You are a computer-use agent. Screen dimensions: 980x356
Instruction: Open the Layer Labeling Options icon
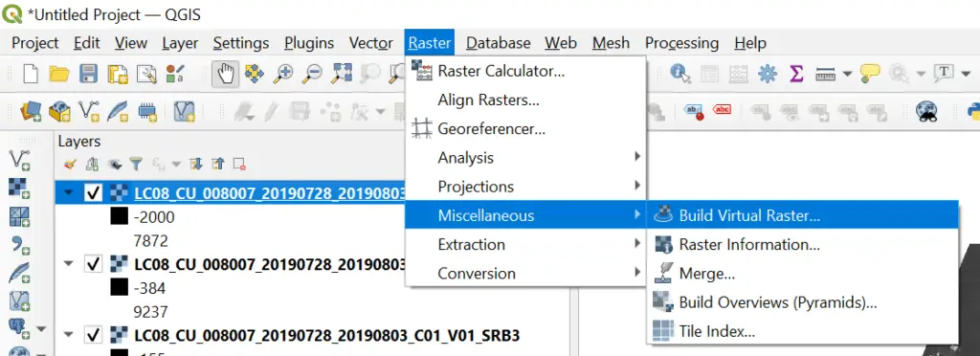click(x=694, y=112)
